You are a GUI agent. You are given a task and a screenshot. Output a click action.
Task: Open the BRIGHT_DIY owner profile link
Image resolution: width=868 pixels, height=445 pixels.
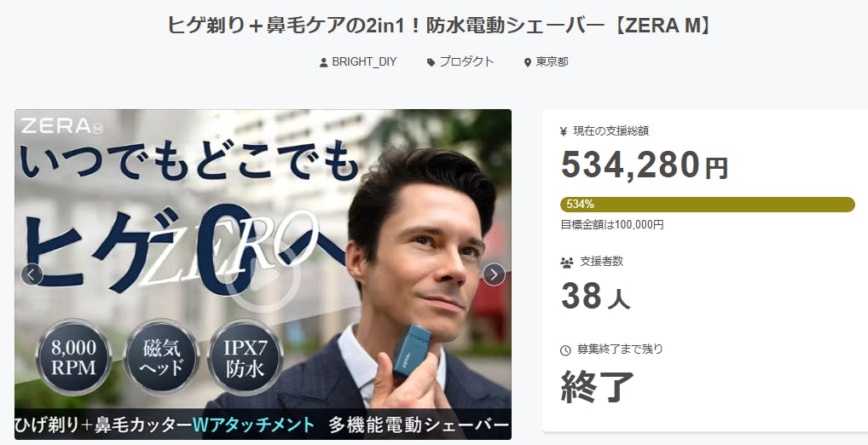click(364, 62)
